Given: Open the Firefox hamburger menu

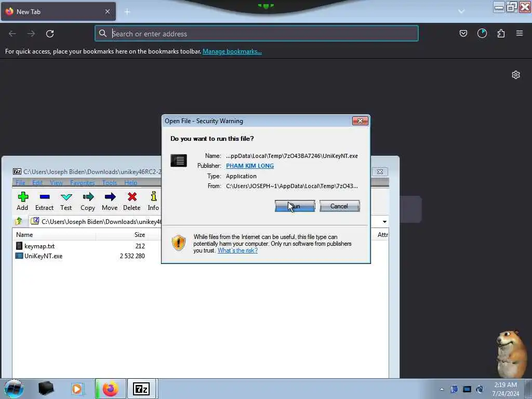Looking at the screenshot, I should pyautogui.click(x=520, y=33).
